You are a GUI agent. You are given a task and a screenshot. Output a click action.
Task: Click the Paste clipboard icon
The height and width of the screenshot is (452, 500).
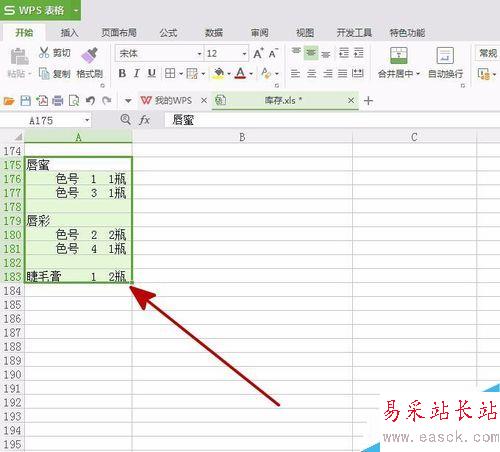[19, 56]
